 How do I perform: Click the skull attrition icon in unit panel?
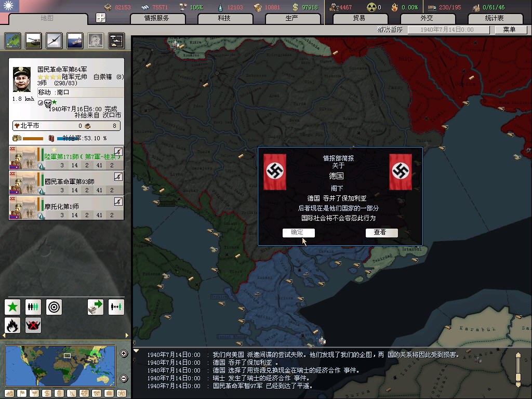click(48, 103)
